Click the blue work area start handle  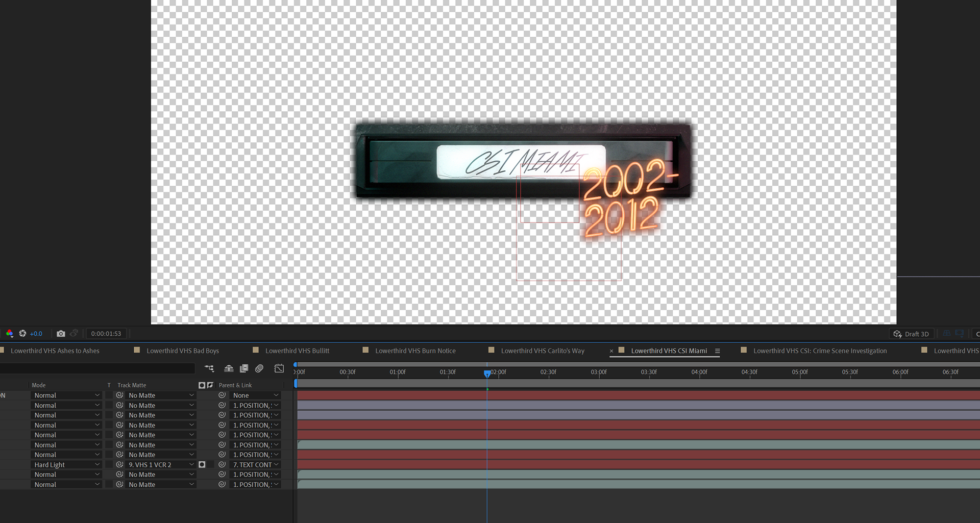click(x=296, y=383)
